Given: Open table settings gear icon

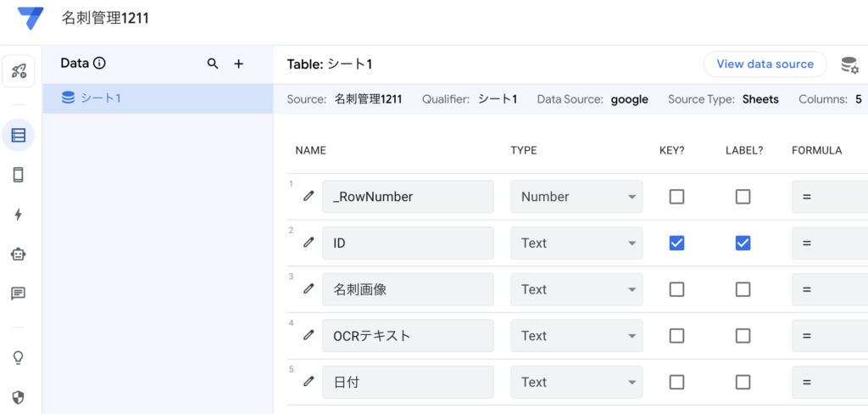Looking at the screenshot, I should click(x=849, y=64).
